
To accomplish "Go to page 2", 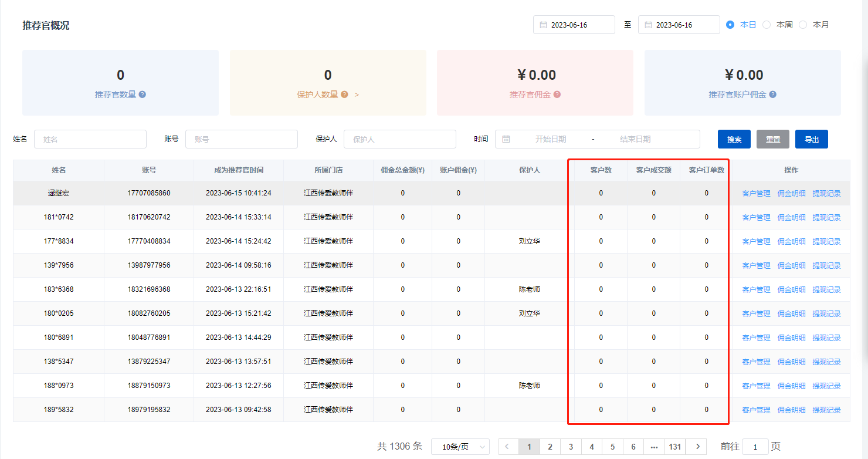I will tap(550, 447).
